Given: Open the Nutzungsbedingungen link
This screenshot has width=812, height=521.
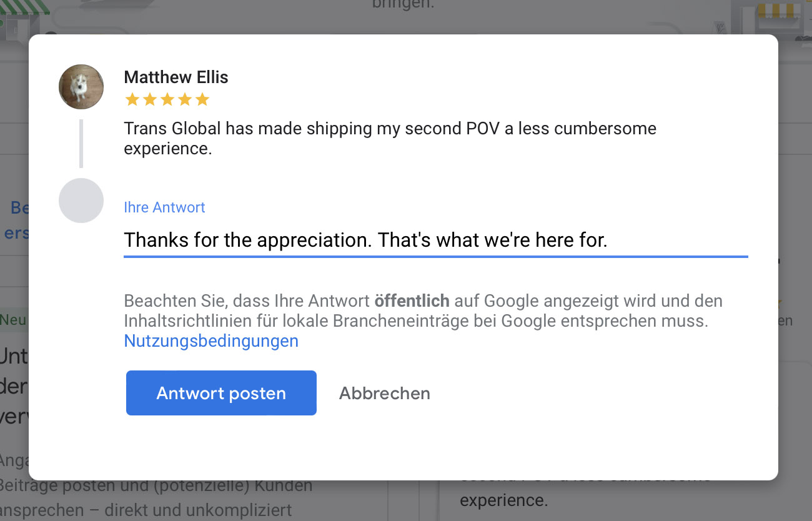Looking at the screenshot, I should pyautogui.click(x=211, y=341).
